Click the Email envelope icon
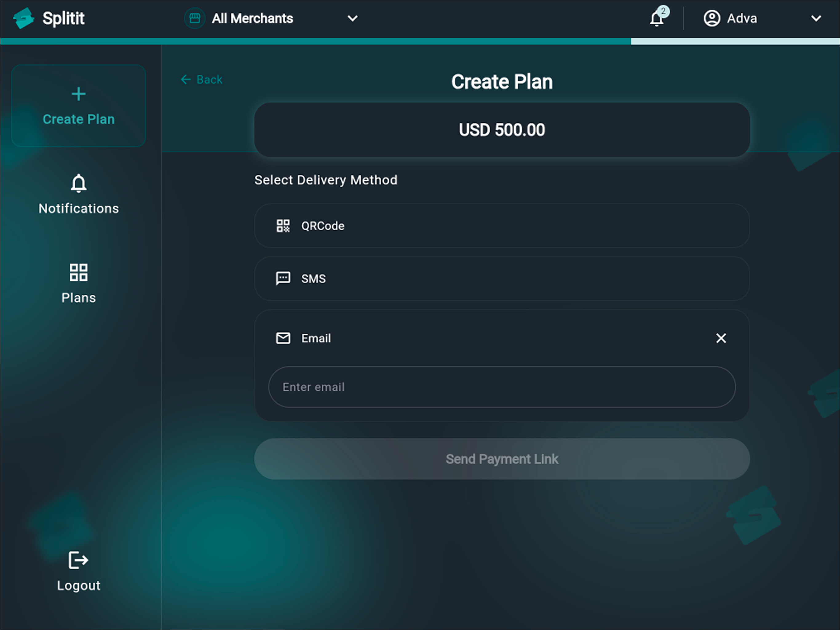Screen dimensions: 840x630 [x=283, y=338]
